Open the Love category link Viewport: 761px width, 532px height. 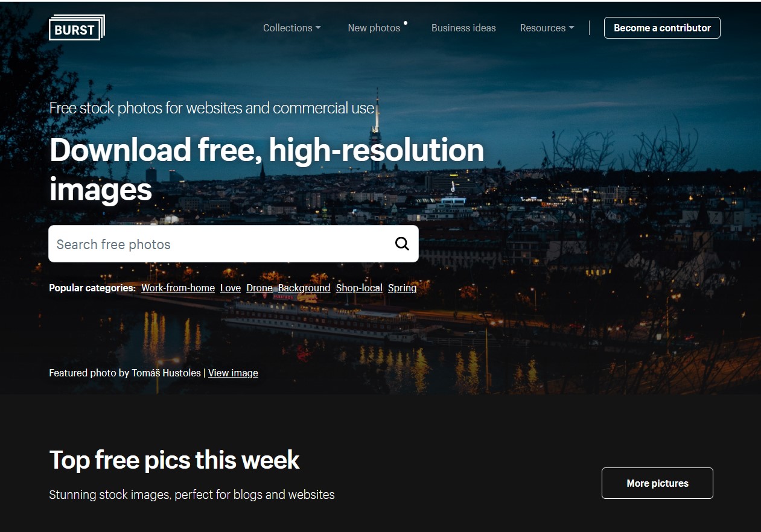(231, 288)
